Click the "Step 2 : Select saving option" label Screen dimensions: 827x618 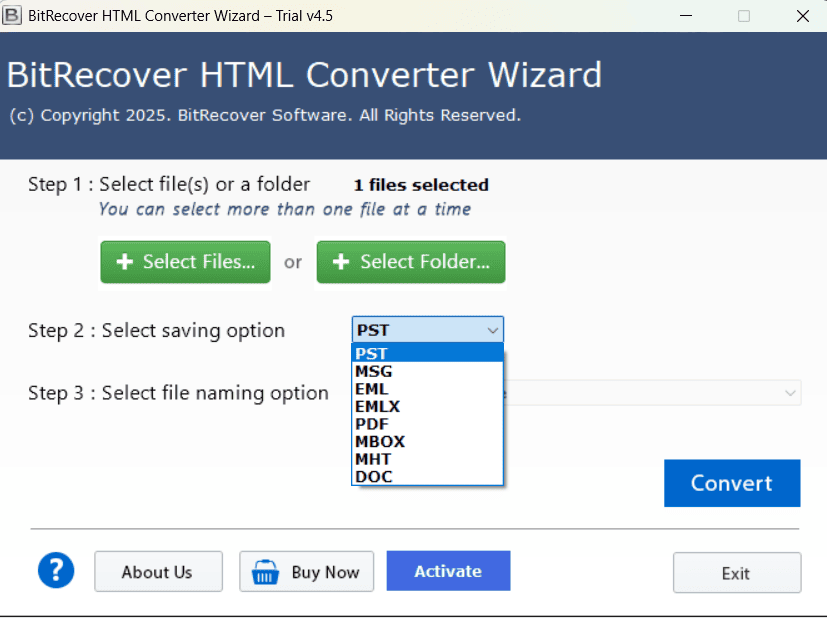coord(156,331)
